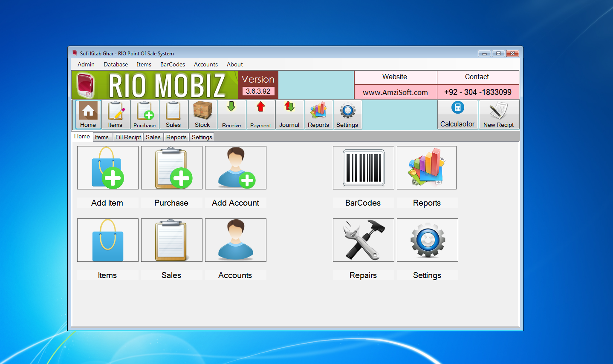Viewport: 613px width, 364px height.
Task: Open the Add Account tile
Action: tap(235, 168)
